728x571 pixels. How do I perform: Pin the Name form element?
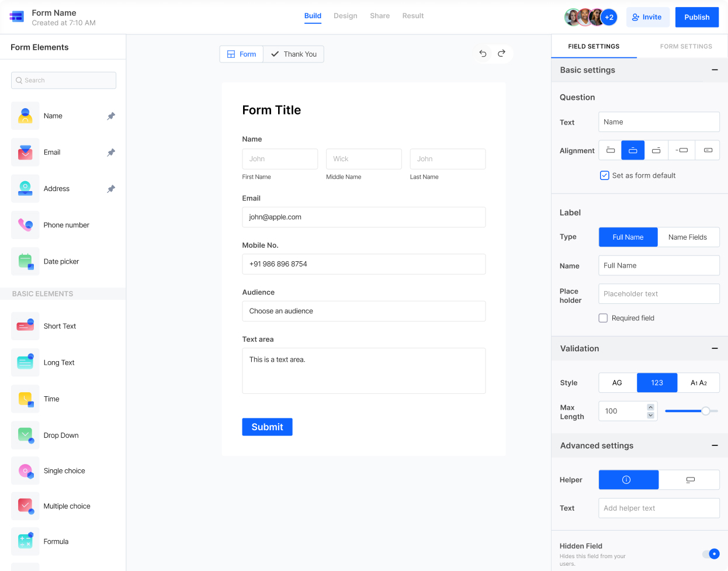pos(111,116)
